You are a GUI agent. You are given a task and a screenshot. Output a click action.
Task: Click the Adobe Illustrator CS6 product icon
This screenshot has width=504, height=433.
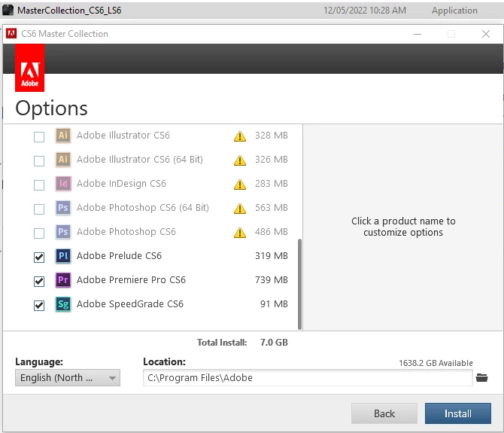click(x=63, y=136)
